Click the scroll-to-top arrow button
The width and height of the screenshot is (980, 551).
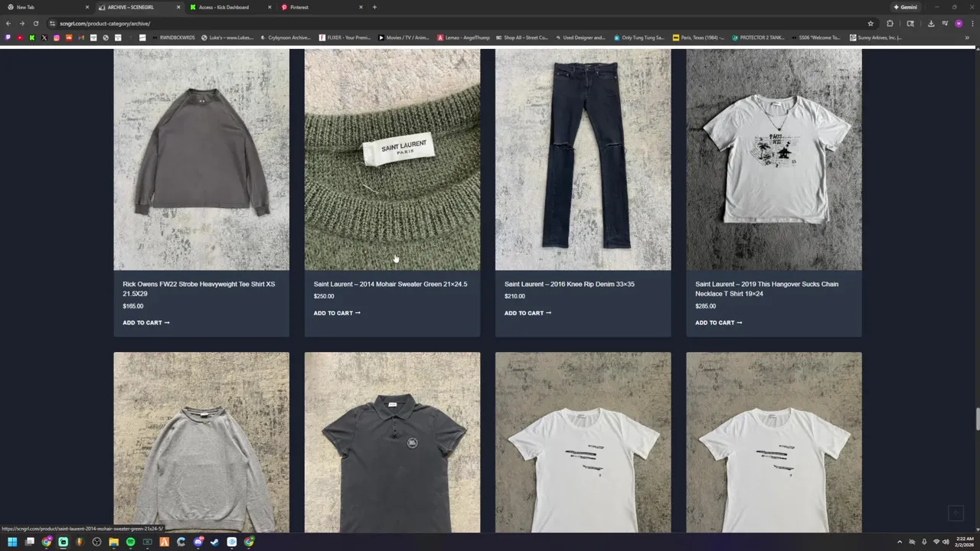tap(955, 514)
